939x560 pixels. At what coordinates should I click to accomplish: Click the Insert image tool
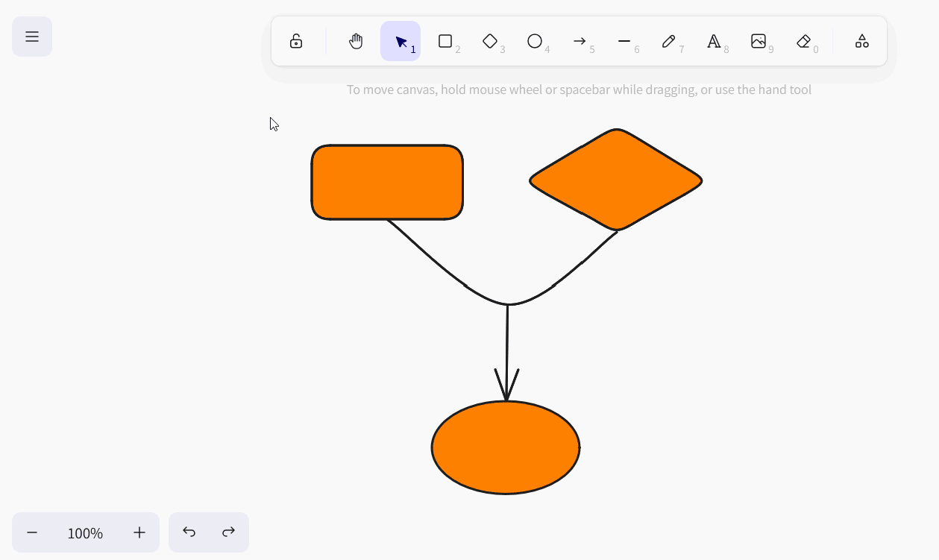759,41
